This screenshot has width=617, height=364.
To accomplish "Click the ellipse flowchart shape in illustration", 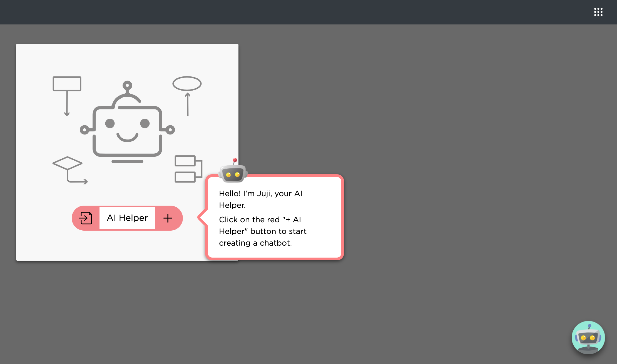I will pos(187,84).
